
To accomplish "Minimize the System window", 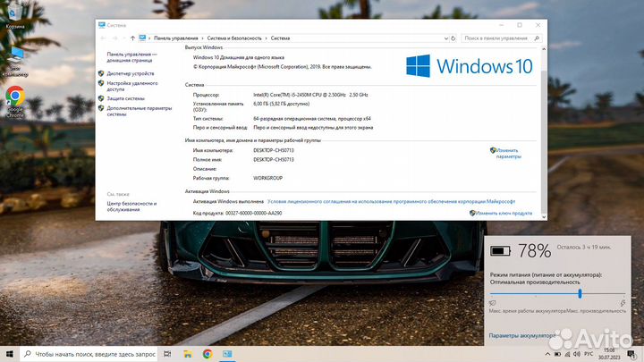I will 501,25.
